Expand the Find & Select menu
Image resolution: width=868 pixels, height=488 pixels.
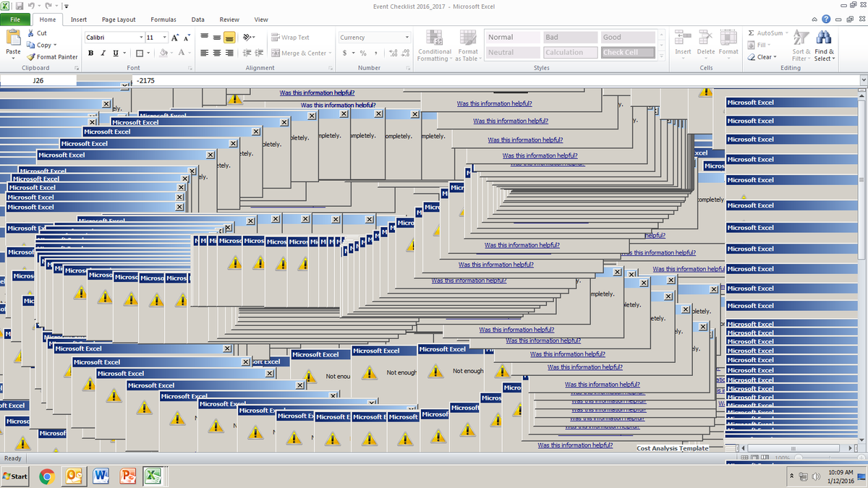click(x=824, y=46)
